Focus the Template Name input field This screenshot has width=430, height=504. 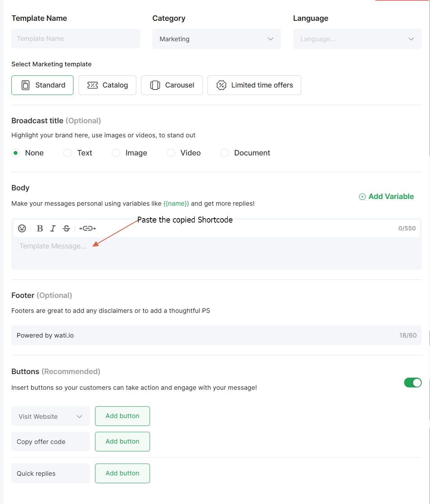[76, 38]
